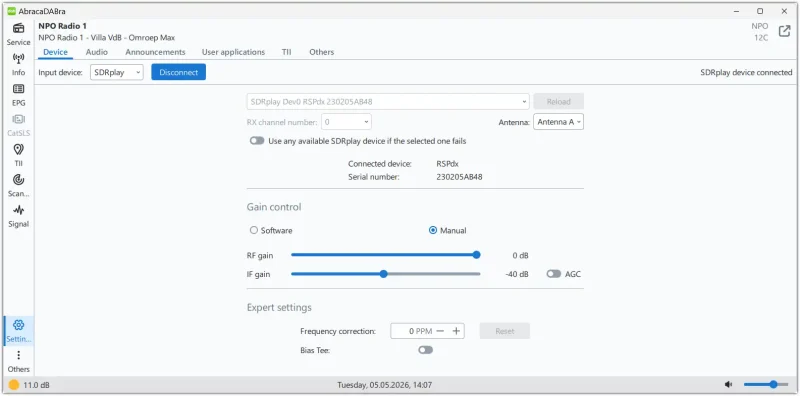
Task: Open the Others three-dot sidebar menu
Action: (18, 361)
